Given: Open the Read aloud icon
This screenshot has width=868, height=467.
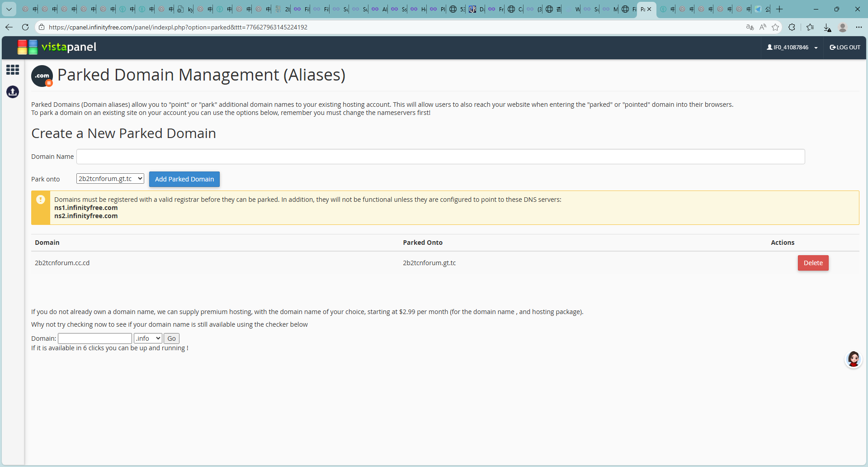Looking at the screenshot, I should tap(763, 27).
